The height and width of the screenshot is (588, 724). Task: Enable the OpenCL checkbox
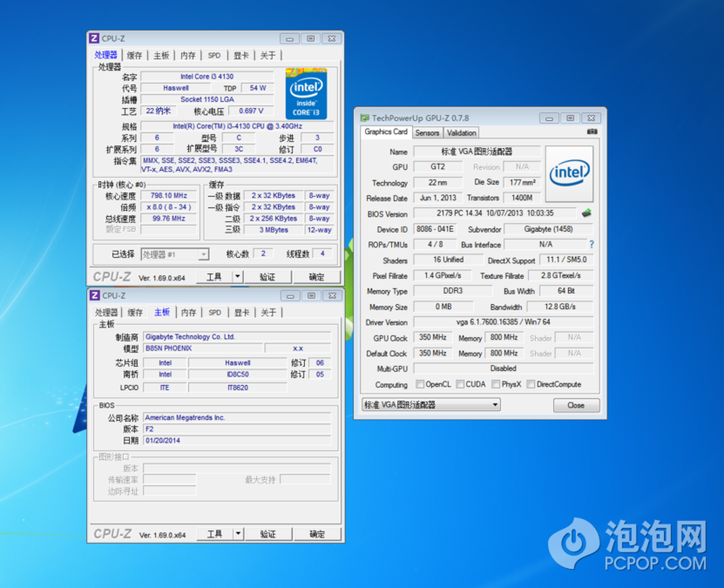pyautogui.click(x=420, y=385)
